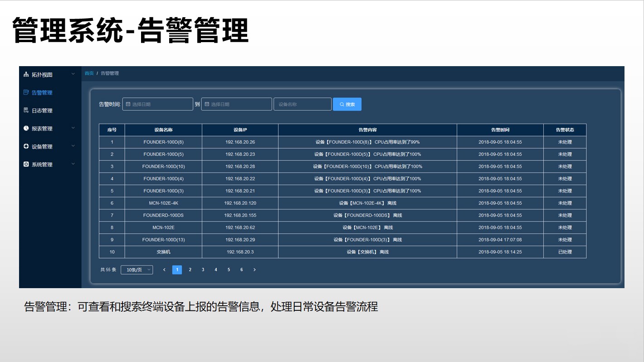Screen dimensions: 644x362
Task: Go to page 5 of alarms
Action: pyautogui.click(x=229, y=270)
